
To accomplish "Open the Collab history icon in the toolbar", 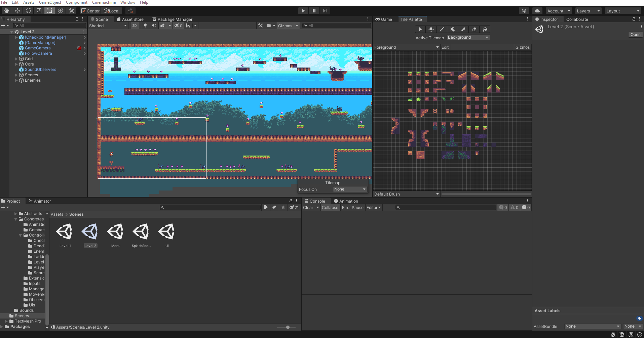I will pyautogui.click(x=524, y=11).
